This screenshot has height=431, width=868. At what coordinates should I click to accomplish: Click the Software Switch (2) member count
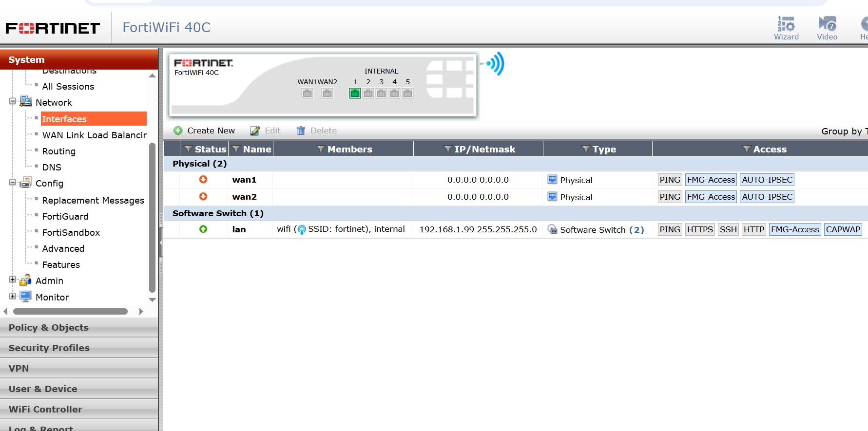click(636, 229)
